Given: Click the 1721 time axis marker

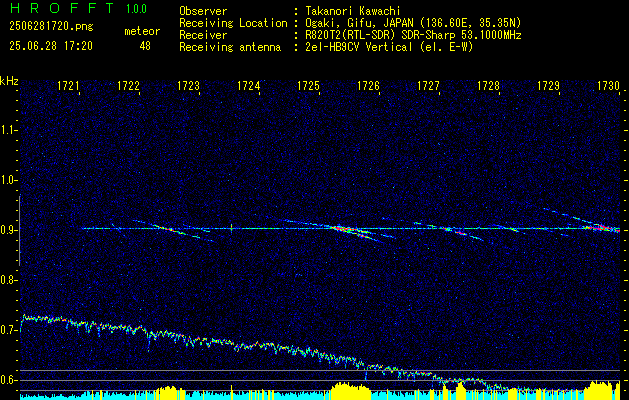Looking at the screenshot, I should tap(68, 85).
